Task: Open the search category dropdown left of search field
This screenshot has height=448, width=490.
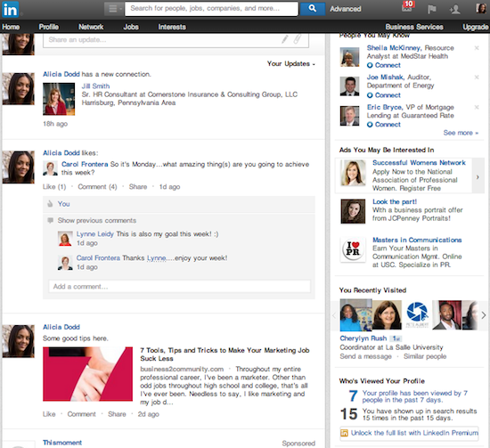Action: (114, 9)
